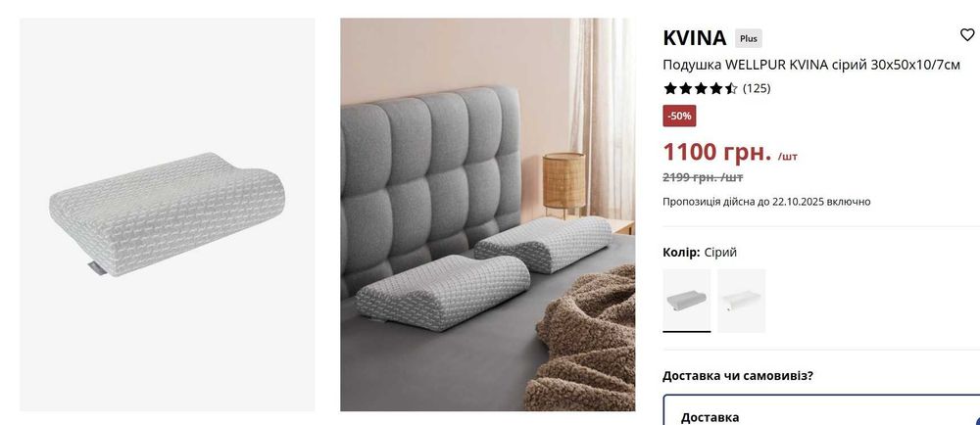Click the 1100 грн. sale price
This screenshot has width=980, height=425.
point(717,152)
